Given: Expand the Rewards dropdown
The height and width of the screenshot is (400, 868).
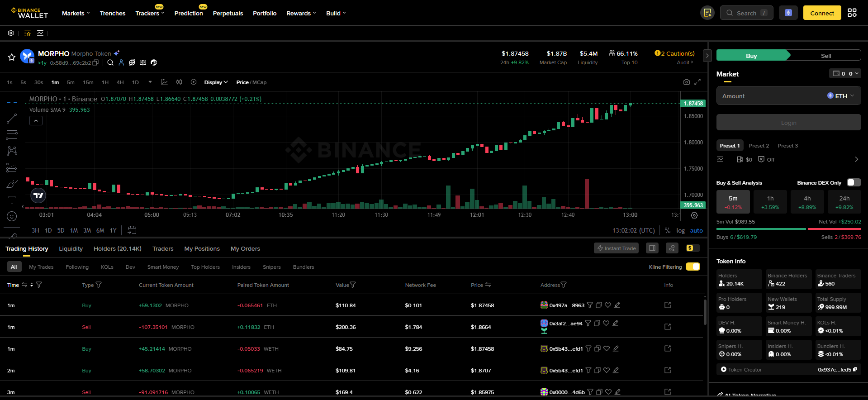Looking at the screenshot, I should coord(301,13).
